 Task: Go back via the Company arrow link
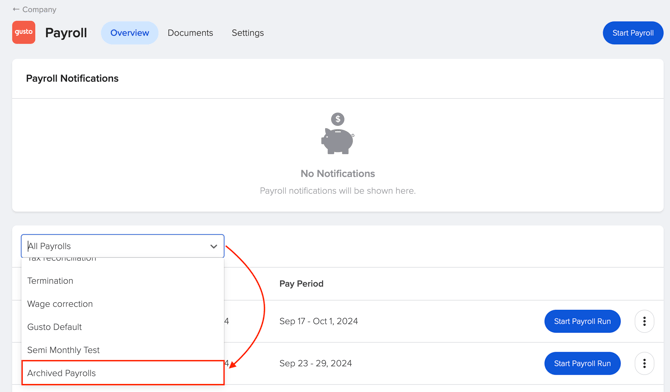(35, 9)
